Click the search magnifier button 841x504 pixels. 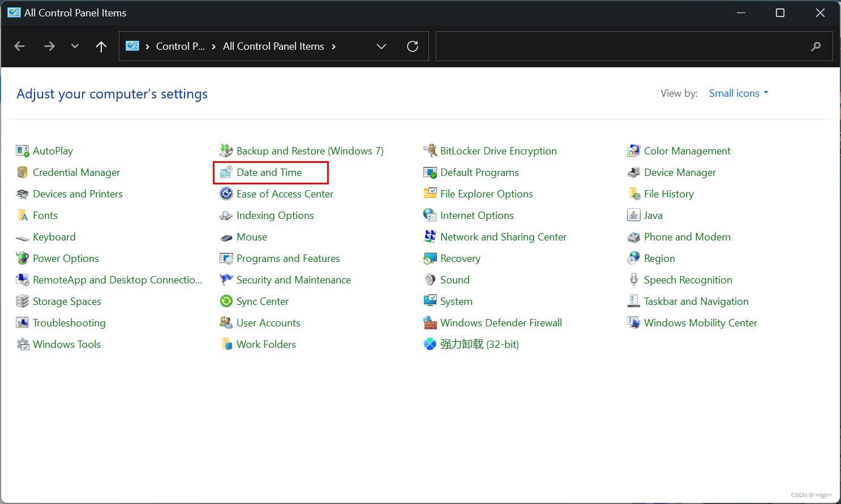point(816,46)
